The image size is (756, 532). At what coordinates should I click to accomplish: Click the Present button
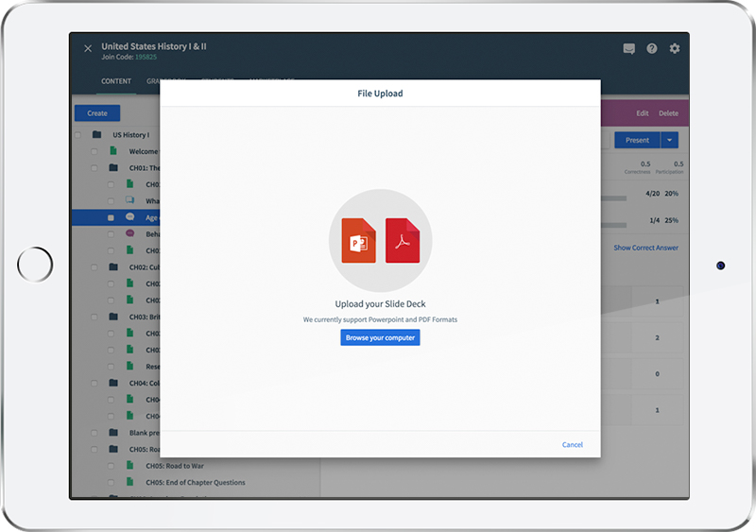(637, 140)
